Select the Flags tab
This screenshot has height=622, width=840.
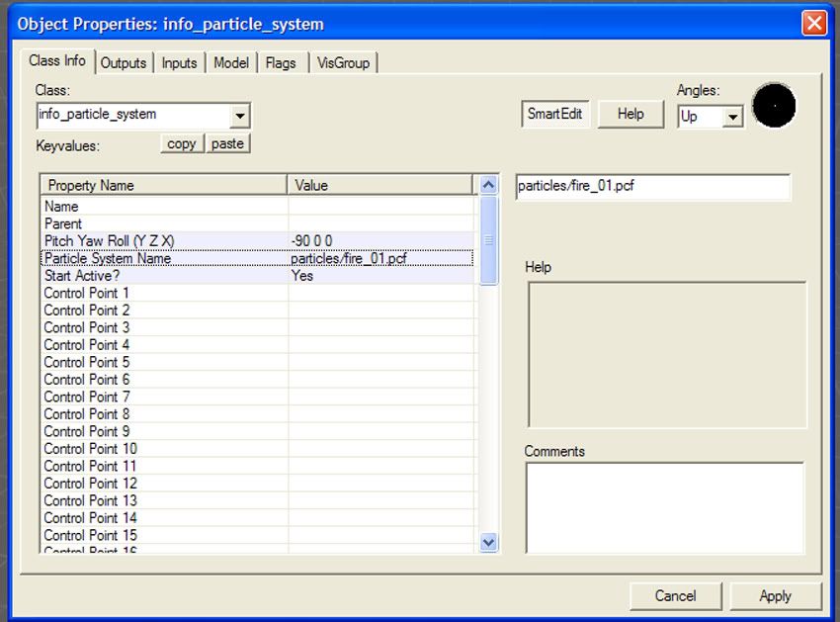click(281, 62)
